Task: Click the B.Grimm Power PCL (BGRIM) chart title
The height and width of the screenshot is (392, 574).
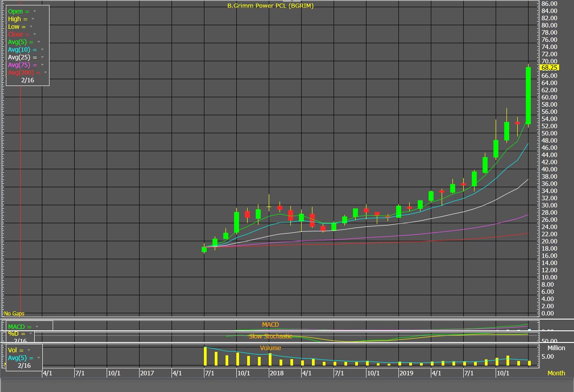Action: pos(270,6)
